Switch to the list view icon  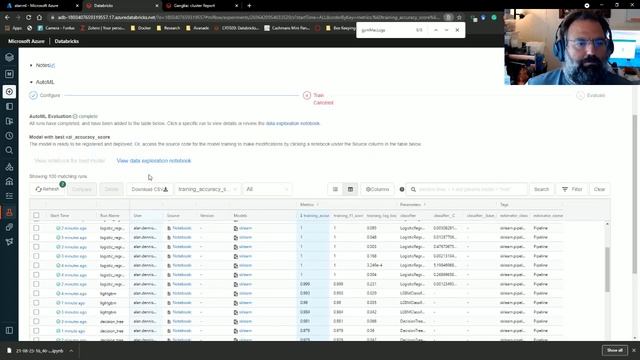335,189
